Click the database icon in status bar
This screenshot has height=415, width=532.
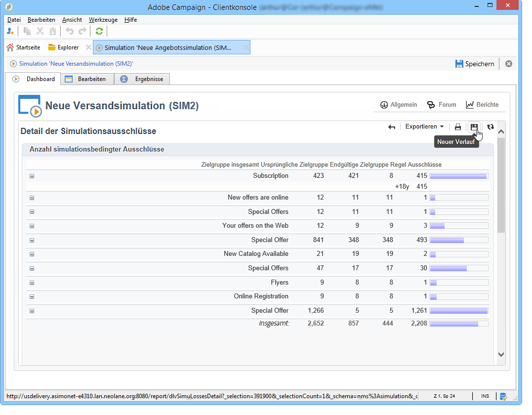pyautogui.click(x=503, y=396)
